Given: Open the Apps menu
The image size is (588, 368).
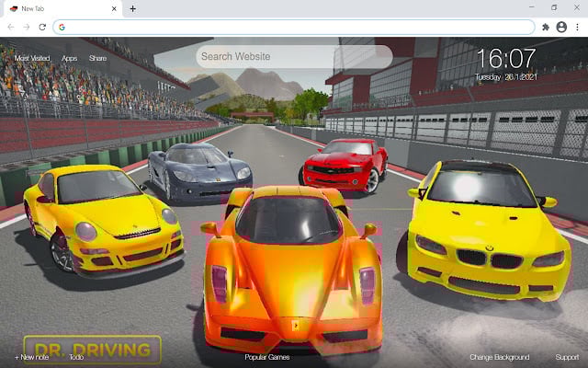Looking at the screenshot, I should (x=70, y=58).
